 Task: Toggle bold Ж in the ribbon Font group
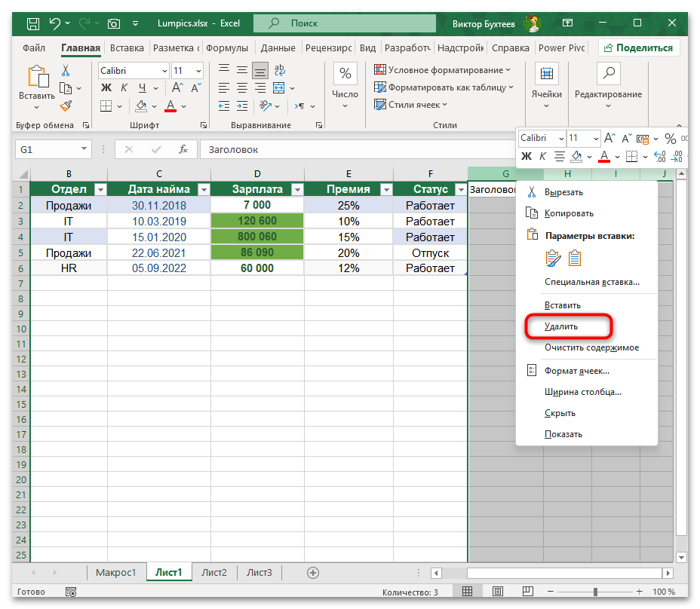[106, 88]
